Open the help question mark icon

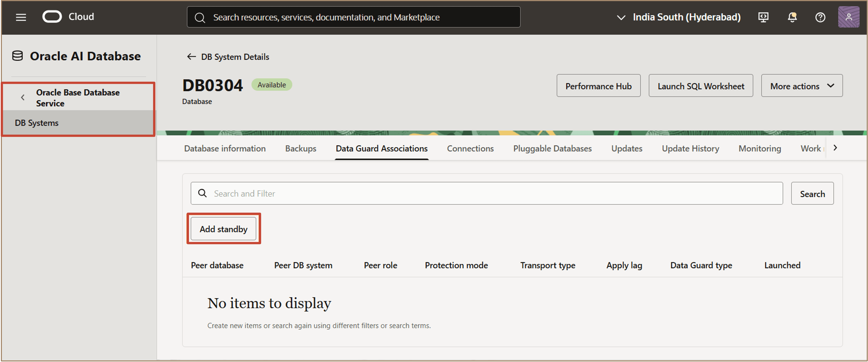tap(820, 17)
